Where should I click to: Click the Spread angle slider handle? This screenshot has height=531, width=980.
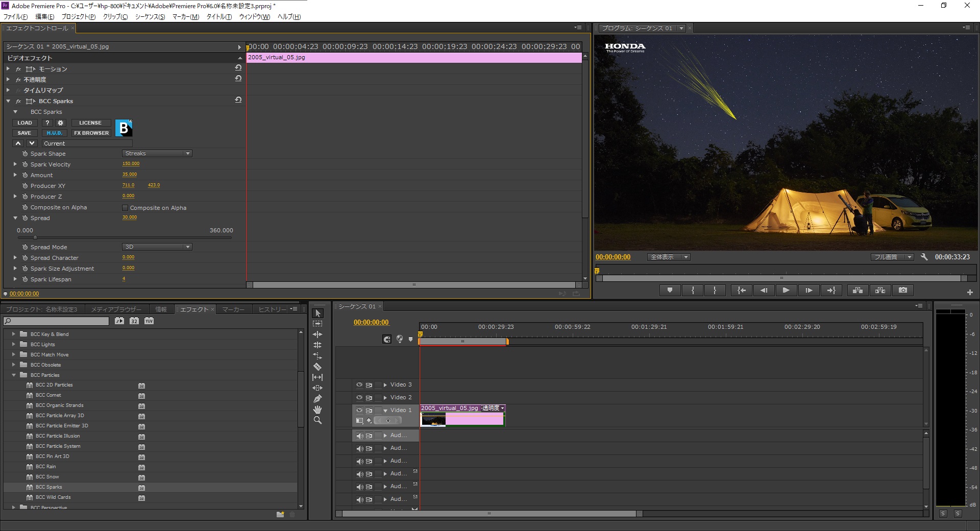(35, 237)
